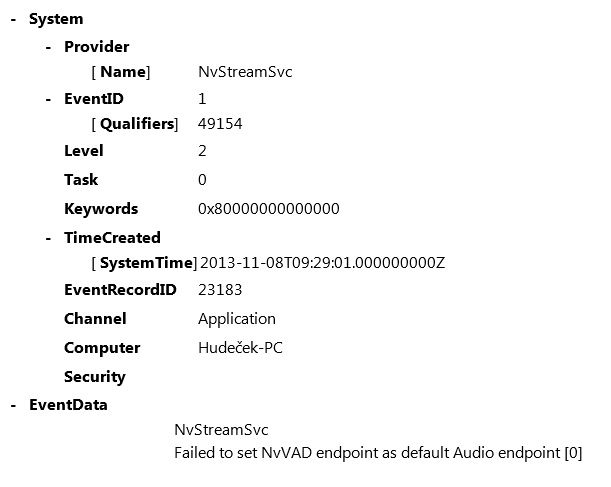
Task: Select the Keywords hex value 0x80000000000000
Action: (x=269, y=209)
